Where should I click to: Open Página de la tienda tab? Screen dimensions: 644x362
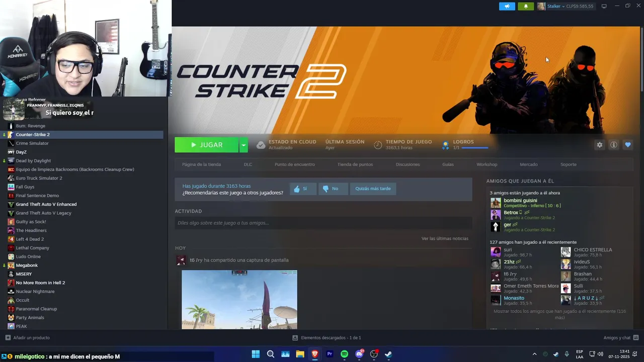[201, 164]
